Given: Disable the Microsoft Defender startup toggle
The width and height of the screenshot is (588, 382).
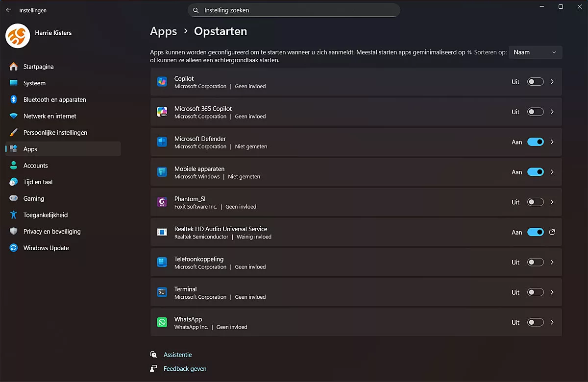Looking at the screenshot, I should pyautogui.click(x=535, y=142).
